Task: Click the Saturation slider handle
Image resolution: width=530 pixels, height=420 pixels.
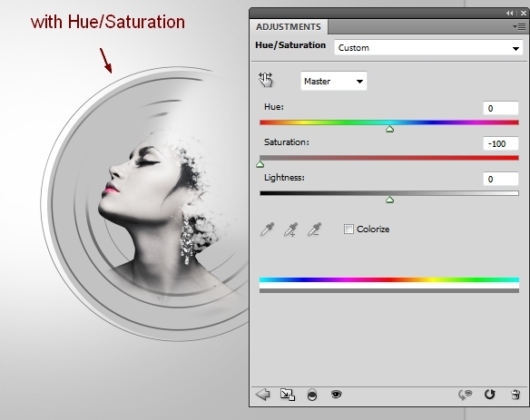Action: tap(260, 164)
